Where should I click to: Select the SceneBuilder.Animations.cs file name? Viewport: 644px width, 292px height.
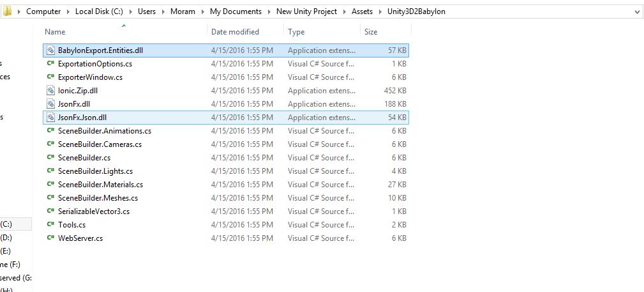(105, 131)
